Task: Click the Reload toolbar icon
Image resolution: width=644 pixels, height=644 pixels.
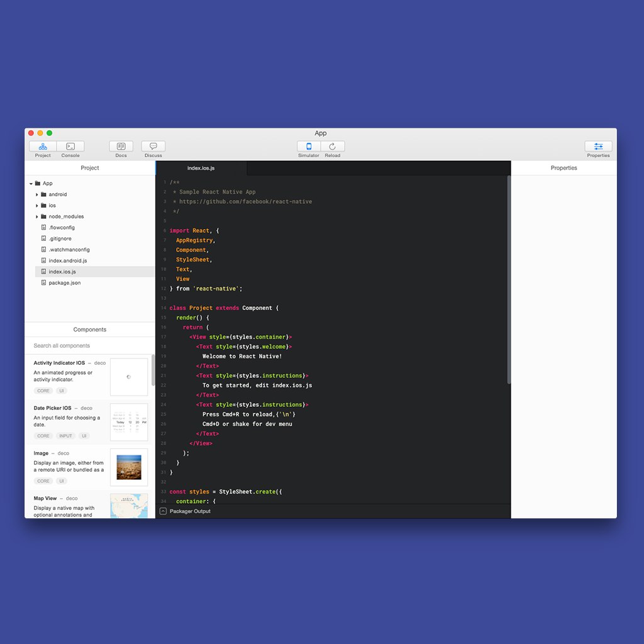Action: tap(332, 147)
